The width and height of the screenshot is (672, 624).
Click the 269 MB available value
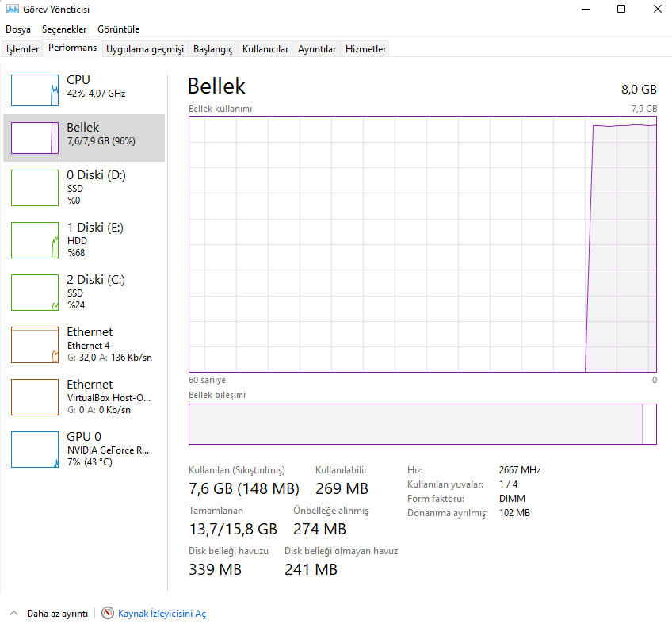click(342, 488)
